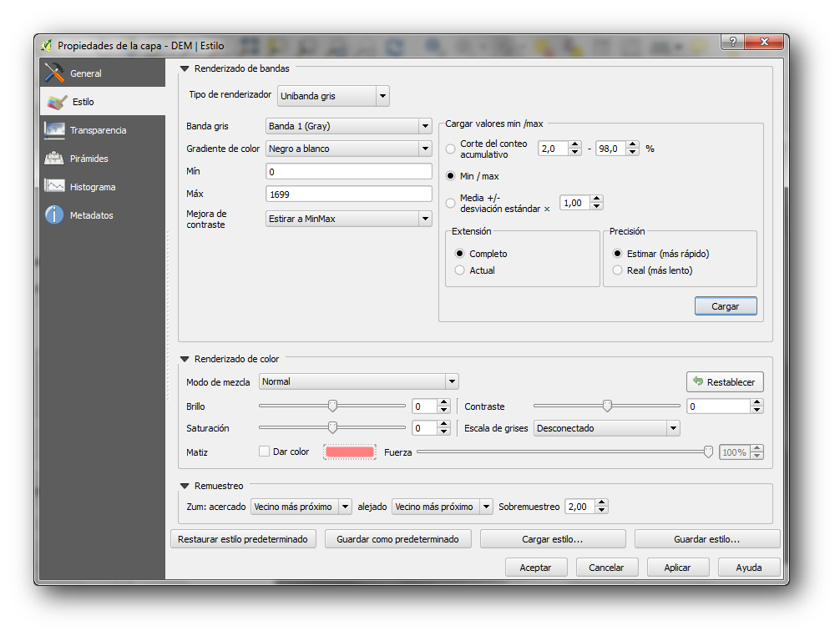The height and width of the screenshot is (636, 840).
Task: Click the Transparencia icon in sidebar
Action: 54,130
